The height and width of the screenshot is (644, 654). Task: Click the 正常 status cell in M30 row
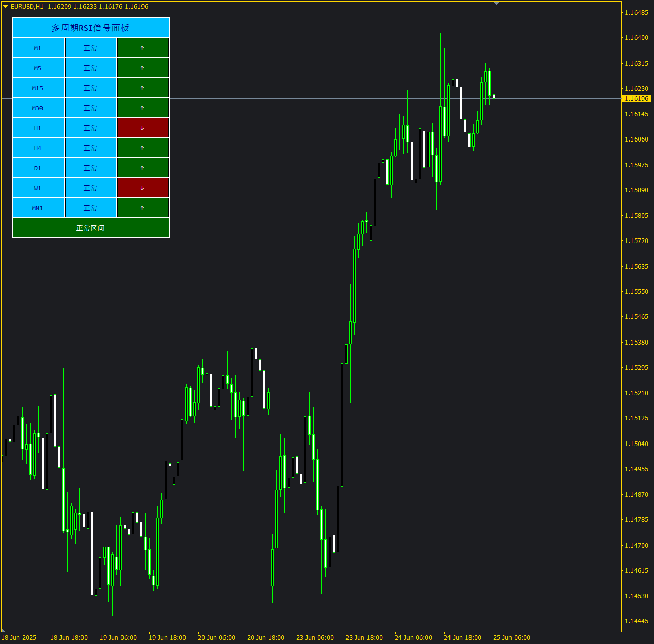91,108
